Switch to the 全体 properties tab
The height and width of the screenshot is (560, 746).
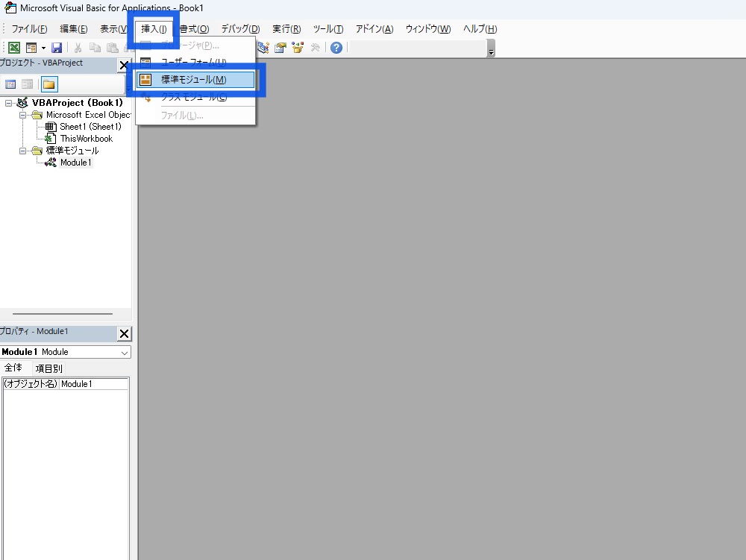(13, 368)
